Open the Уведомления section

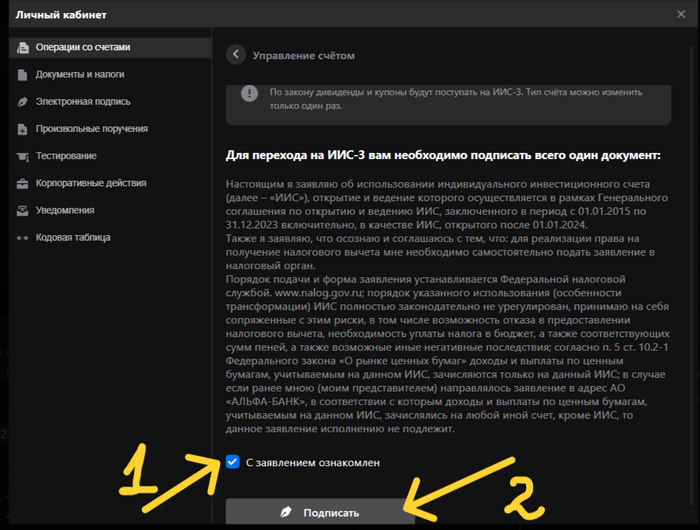tap(110, 211)
